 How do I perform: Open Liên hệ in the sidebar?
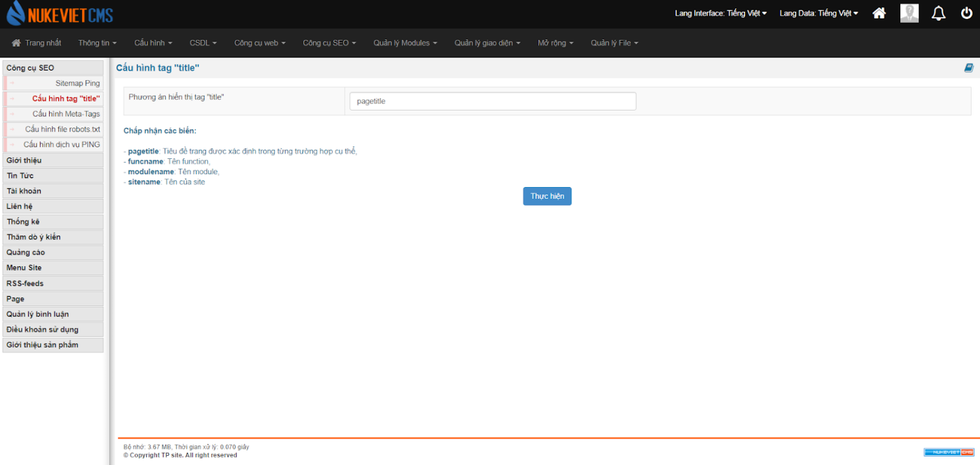coord(53,206)
